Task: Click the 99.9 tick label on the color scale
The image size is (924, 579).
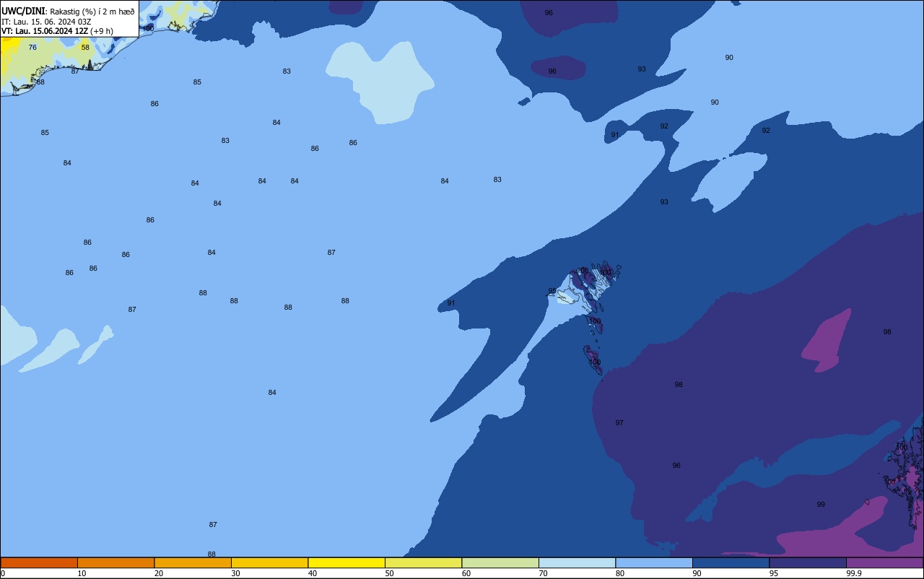Action: pos(854,573)
